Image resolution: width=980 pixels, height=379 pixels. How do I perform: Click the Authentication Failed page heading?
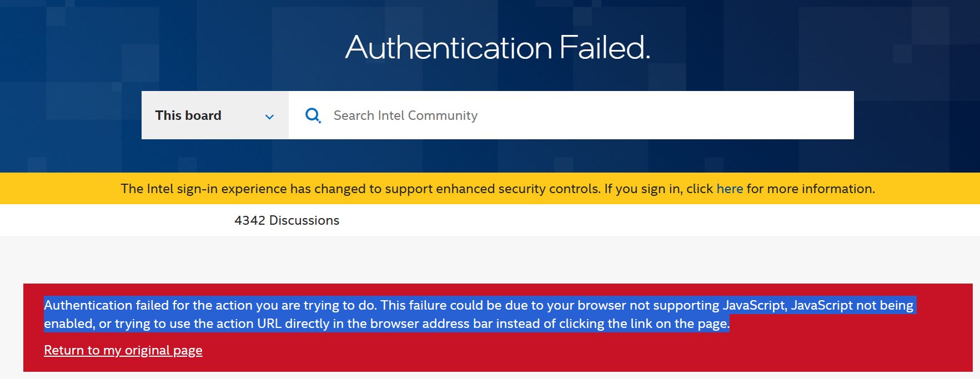[497, 48]
